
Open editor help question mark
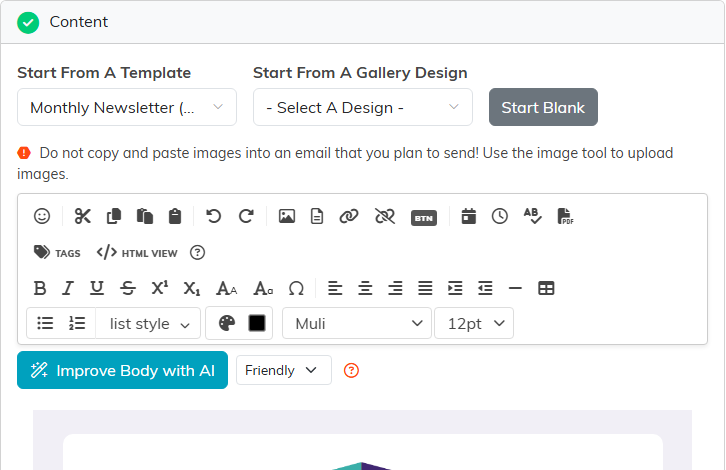pos(197,253)
